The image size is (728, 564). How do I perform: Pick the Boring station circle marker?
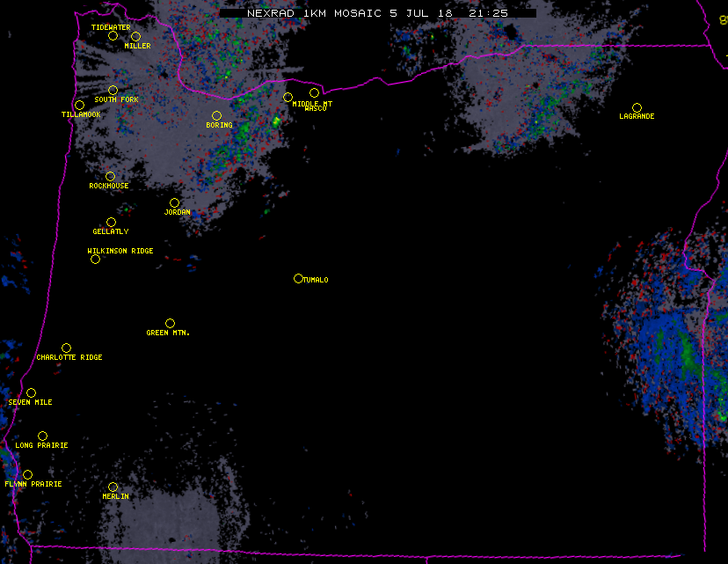(x=216, y=116)
